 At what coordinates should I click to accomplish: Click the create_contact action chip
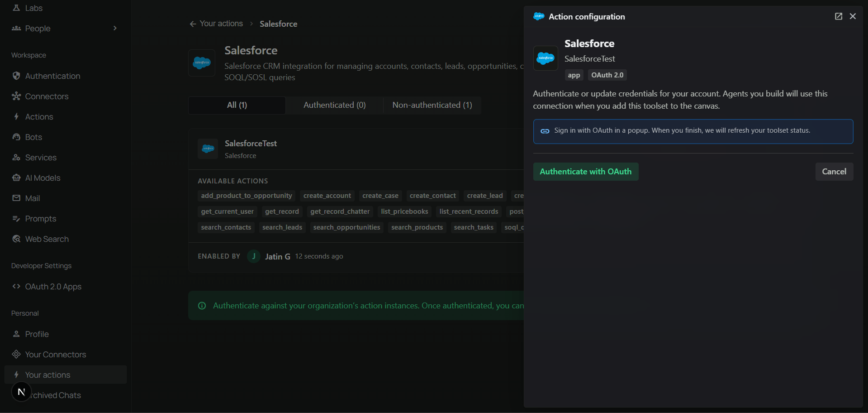pos(433,196)
